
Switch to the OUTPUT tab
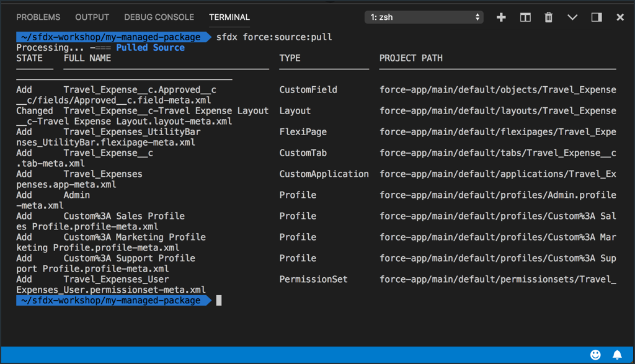(92, 17)
